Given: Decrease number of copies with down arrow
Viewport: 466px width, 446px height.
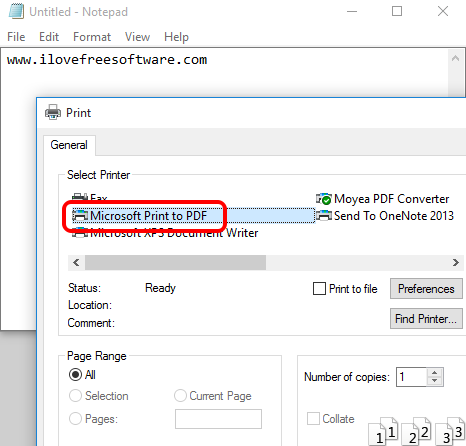Looking at the screenshot, I should [x=434, y=381].
